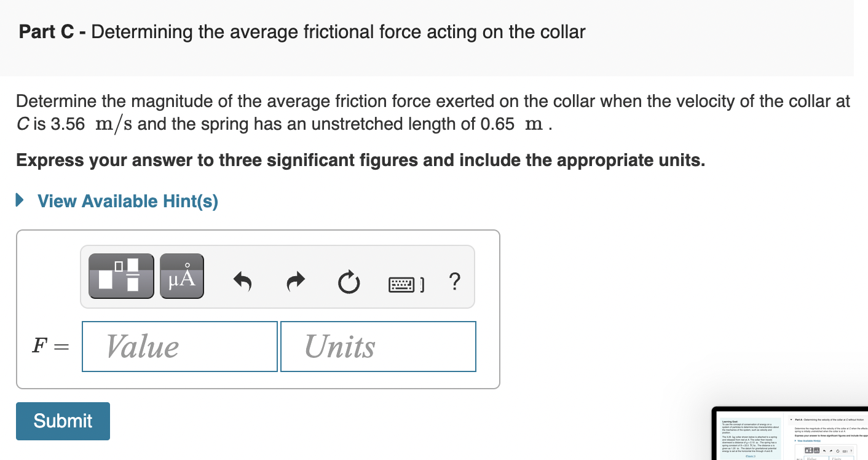Click the Value field inside the preview thumbnail
Viewport: 868px width, 460px height.
[x=811, y=459]
